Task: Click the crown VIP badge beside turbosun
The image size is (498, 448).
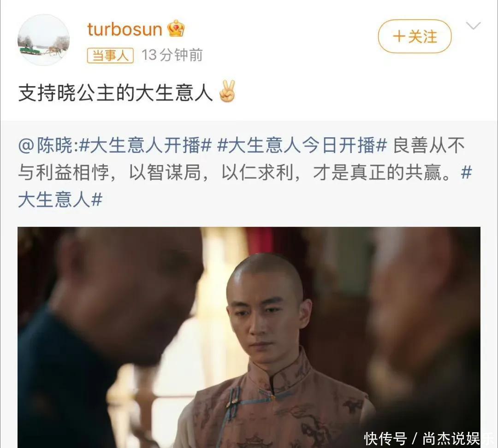Action: 176,29
